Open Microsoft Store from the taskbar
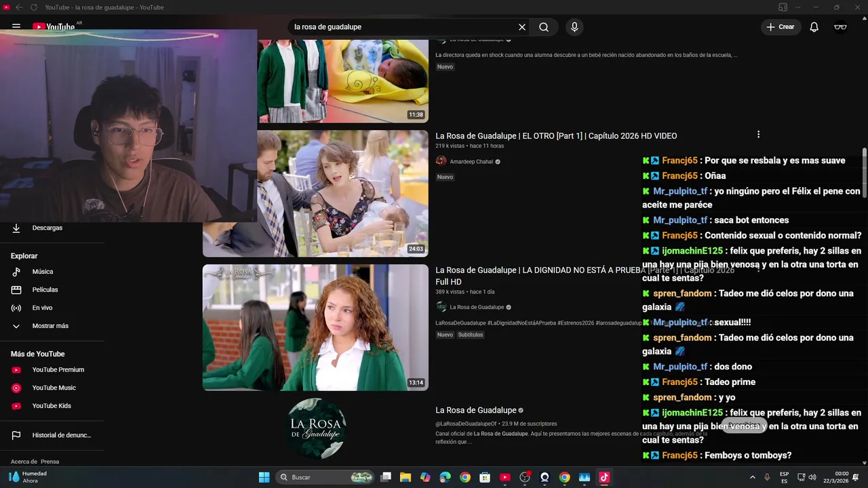 tap(485, 477)
